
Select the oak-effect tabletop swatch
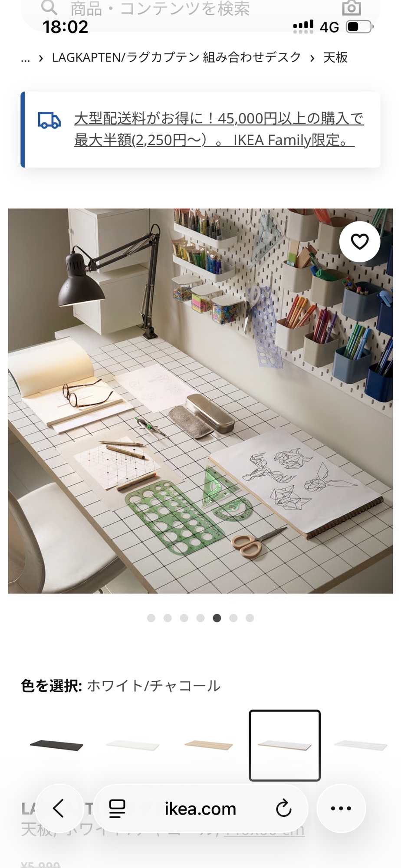point(209,746)
